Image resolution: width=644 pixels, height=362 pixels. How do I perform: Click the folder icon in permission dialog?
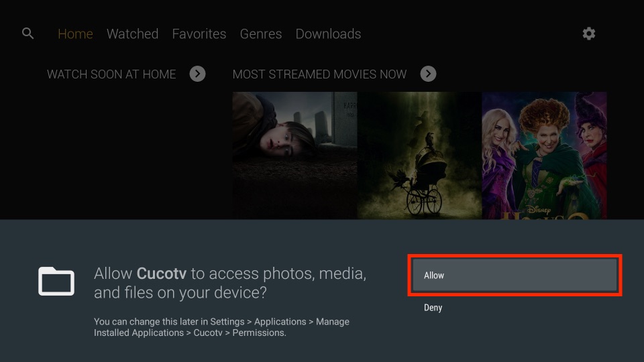[56, 281]
